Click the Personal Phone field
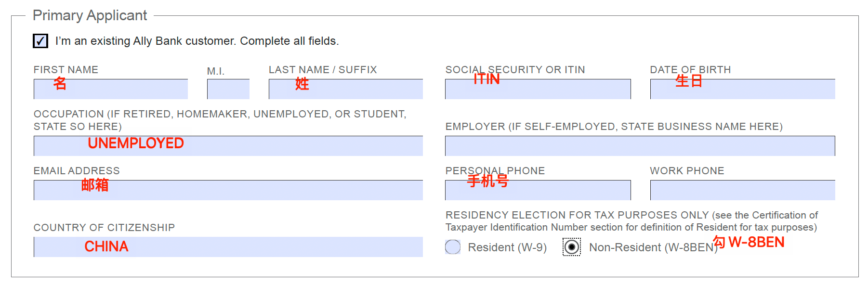The height and width of the screenshot is (284, 868). [x=538, y=191]
